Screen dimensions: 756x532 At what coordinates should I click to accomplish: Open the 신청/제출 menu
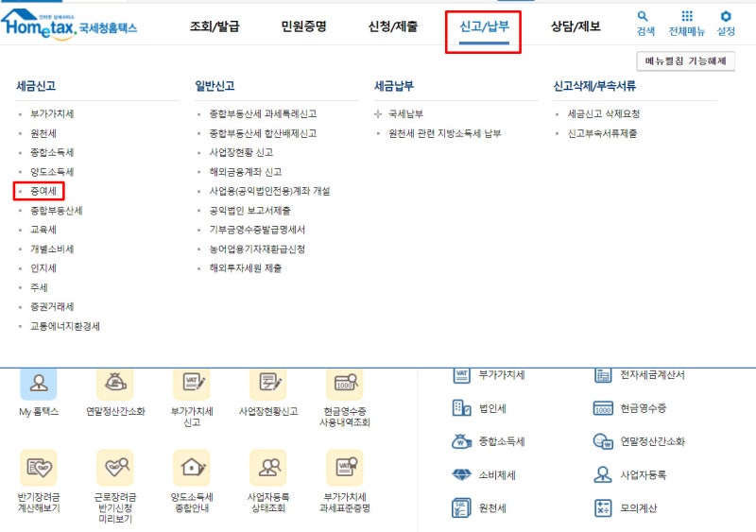[393, 26]
